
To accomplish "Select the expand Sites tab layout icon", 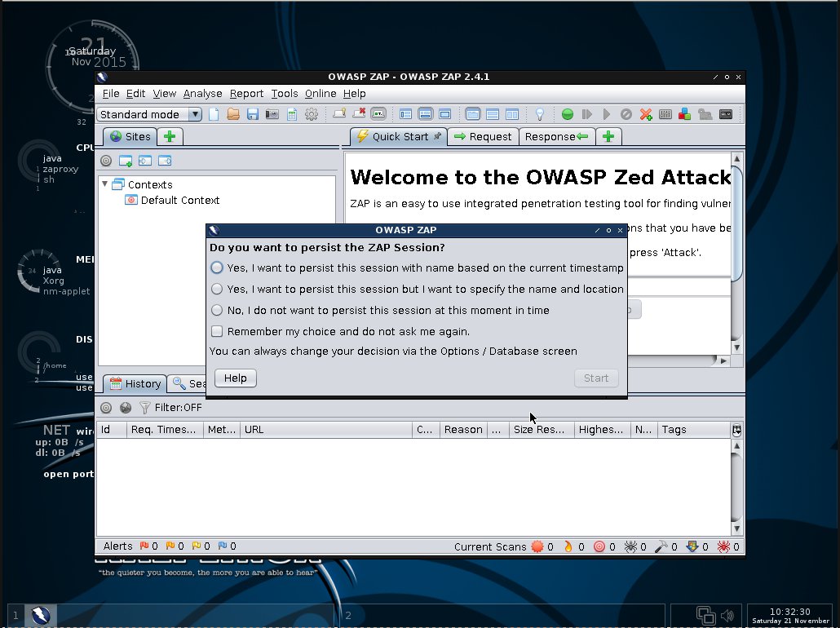I will [405, 114].
